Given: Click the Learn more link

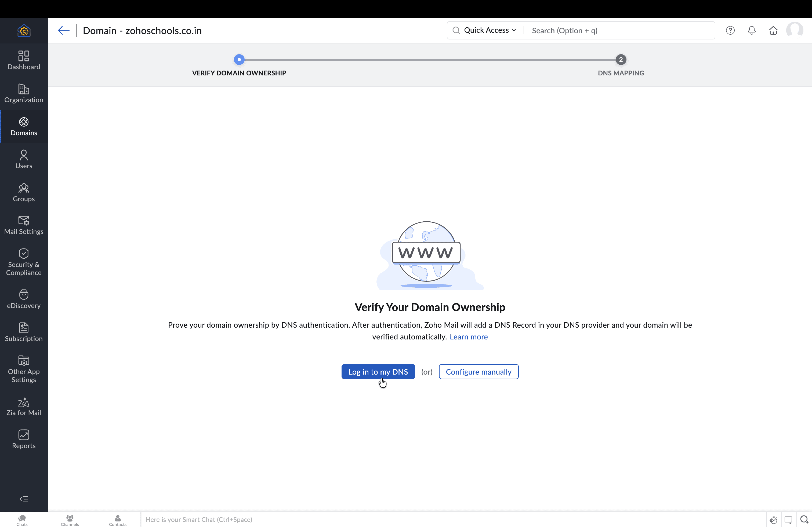Looking at the screenshot, I should click(x=469, y=337).
